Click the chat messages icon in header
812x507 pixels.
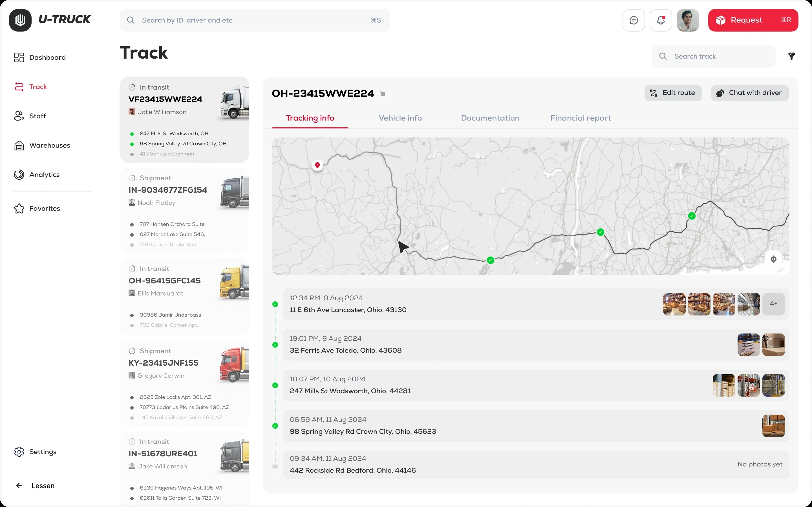tap(634, 21)
